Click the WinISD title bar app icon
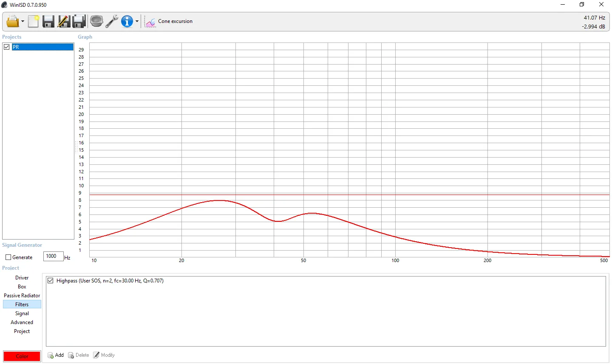Image resolution: width=612 pixels, height=364 pixels. pos(5,5)
